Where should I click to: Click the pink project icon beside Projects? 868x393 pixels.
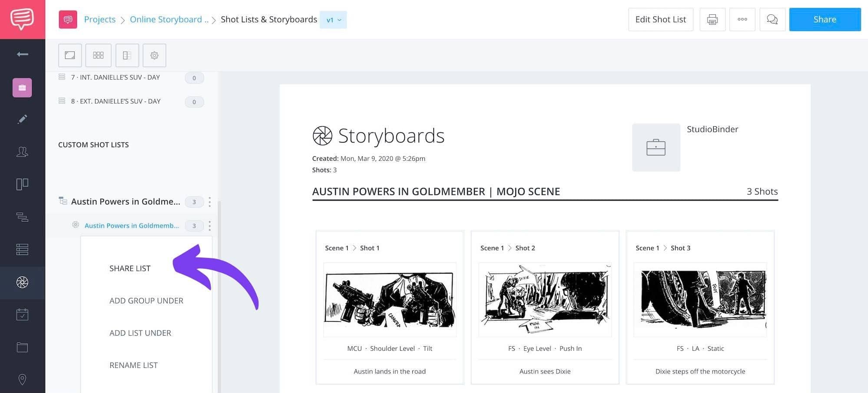click(68, 20)
